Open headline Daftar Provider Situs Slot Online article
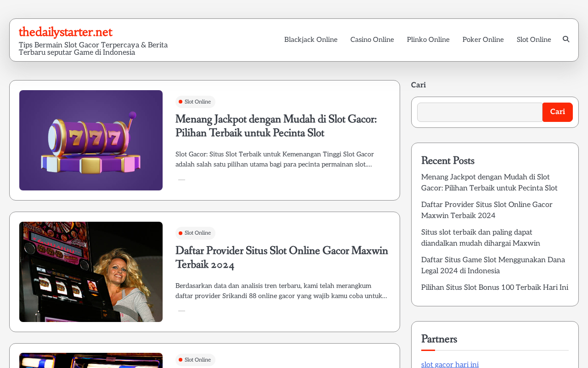 282,258
